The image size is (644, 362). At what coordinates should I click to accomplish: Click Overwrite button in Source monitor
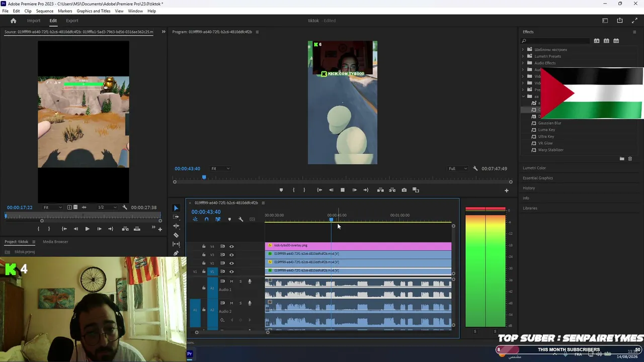(x=137, y=229)
